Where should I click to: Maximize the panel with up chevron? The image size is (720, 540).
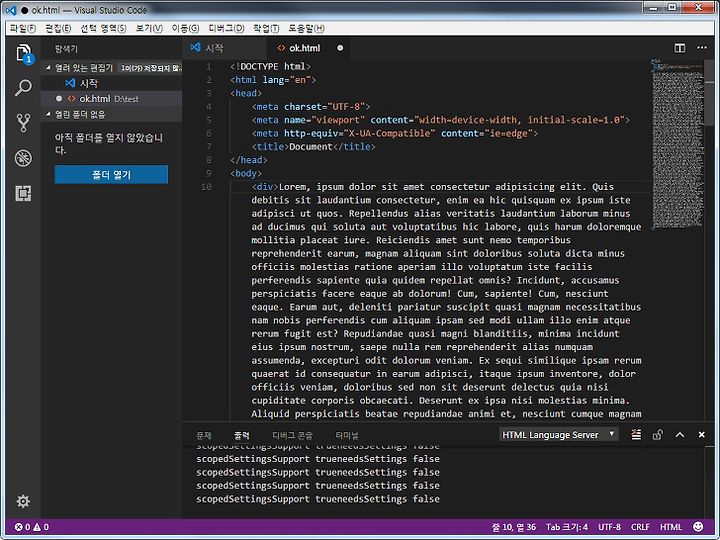coord(680,434)
